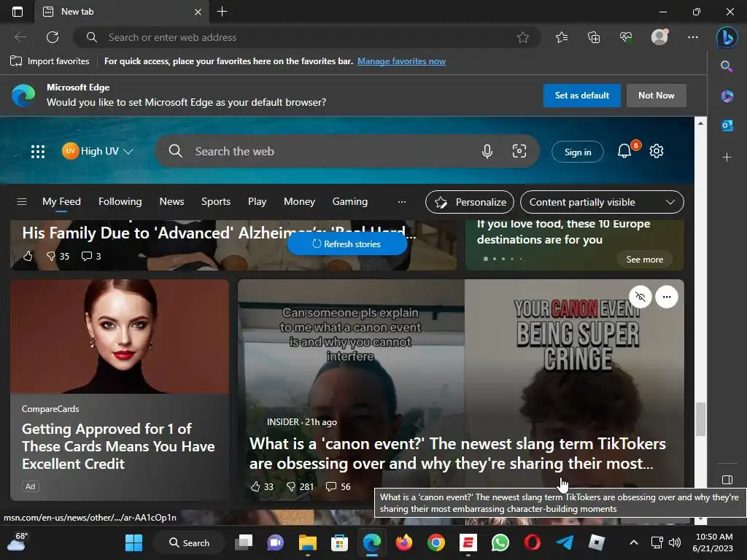Open Outlook sidebar icon
The height and width of the screenshot is (560, 747).
click(x=727, y=125)
